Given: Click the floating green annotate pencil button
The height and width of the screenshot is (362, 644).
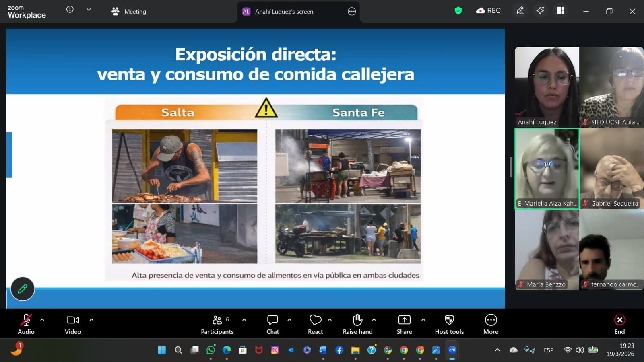Looking at the screenshot, I should pyautogui.click(x=23, y=288).
